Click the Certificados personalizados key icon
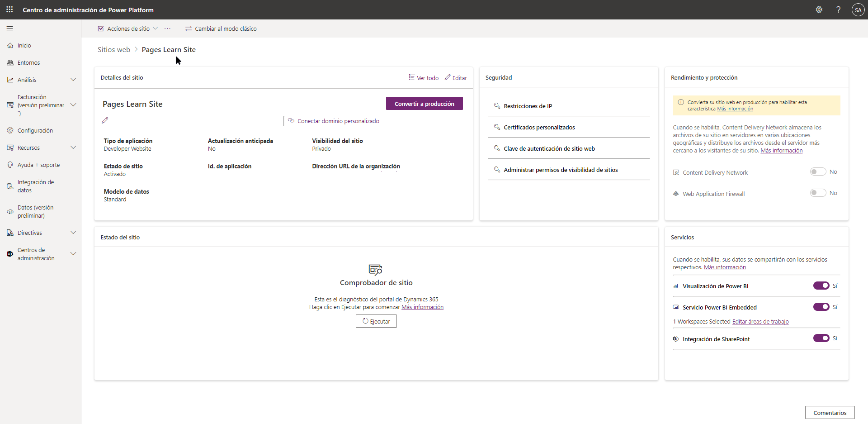868x424 pixels. (x=497, y=127)
